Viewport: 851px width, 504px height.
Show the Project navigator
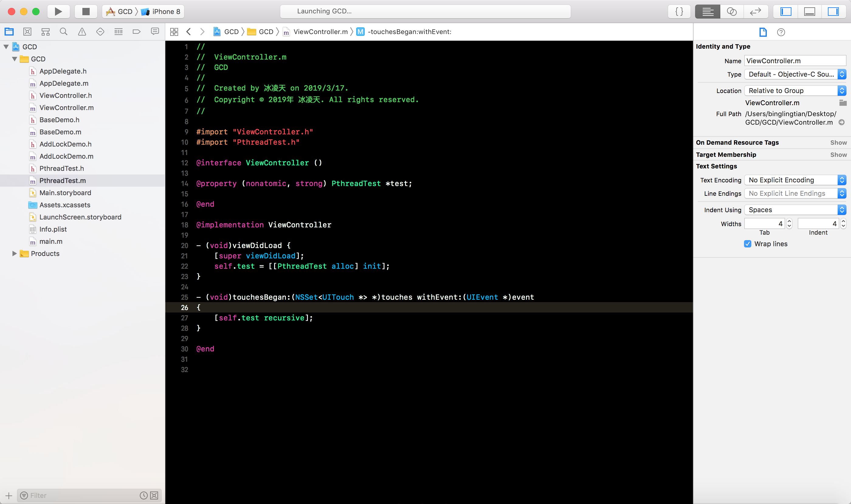9,32
